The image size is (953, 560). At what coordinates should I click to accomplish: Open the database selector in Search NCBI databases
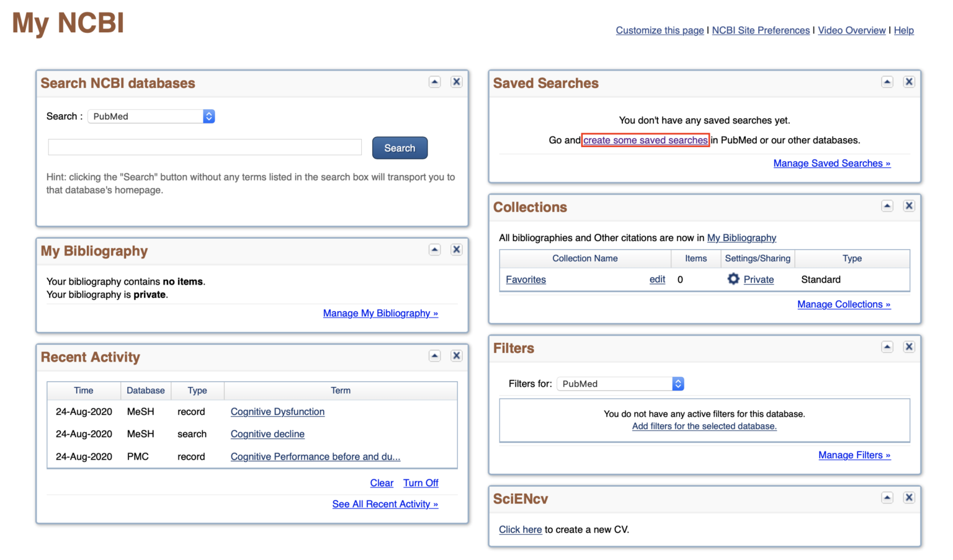coord(208,116)
